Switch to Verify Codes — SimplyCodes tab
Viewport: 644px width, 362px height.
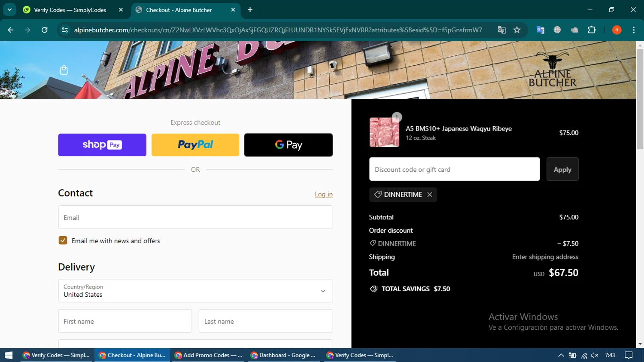(x=70, y=10)
